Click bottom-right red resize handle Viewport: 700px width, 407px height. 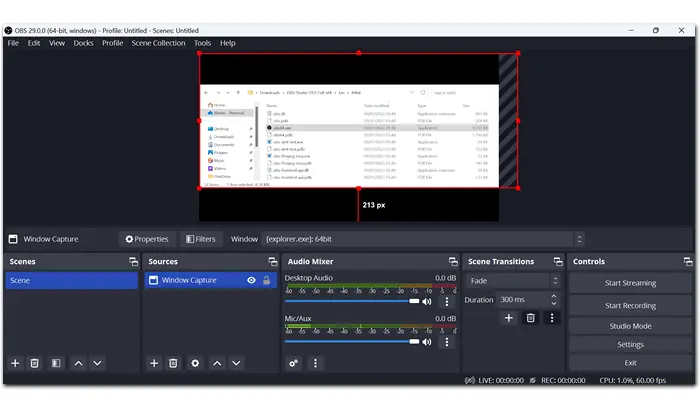pyautogui.click(x=518, y=188)
